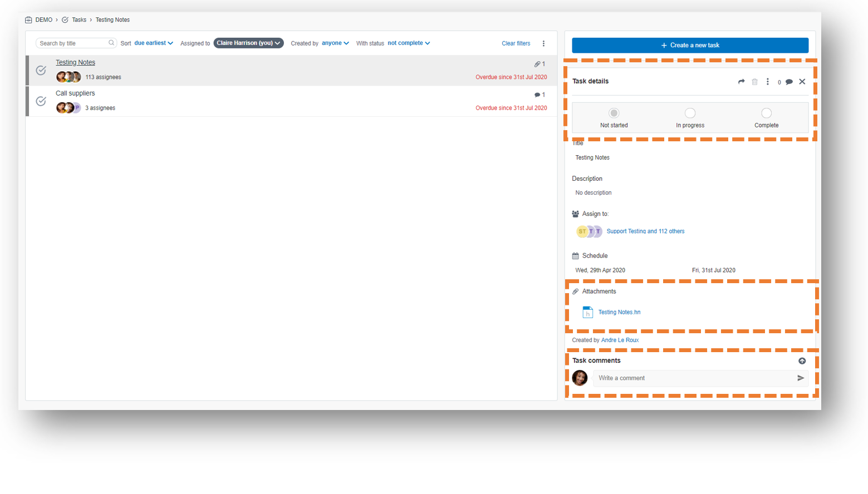This screenshot has height=494, width=868.
Task: Open Support Testing and 112 others link
Action: coord(645,231)
